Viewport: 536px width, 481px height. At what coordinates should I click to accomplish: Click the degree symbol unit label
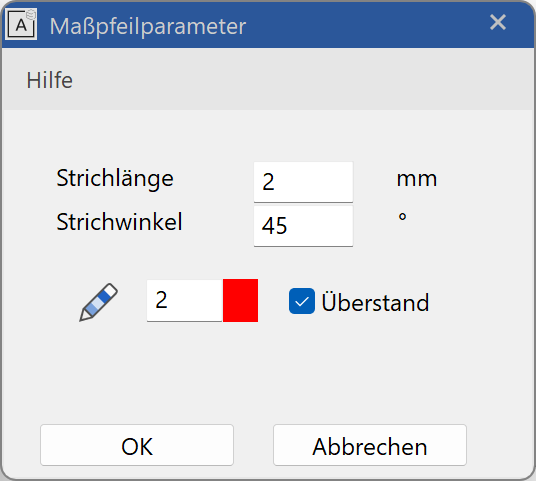tap(402, 217)
